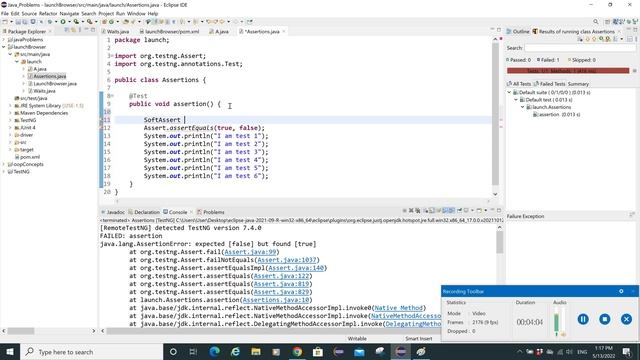Open the Navigate menu
The height and width of the screenshot is (360, 640).
point(69,13)
